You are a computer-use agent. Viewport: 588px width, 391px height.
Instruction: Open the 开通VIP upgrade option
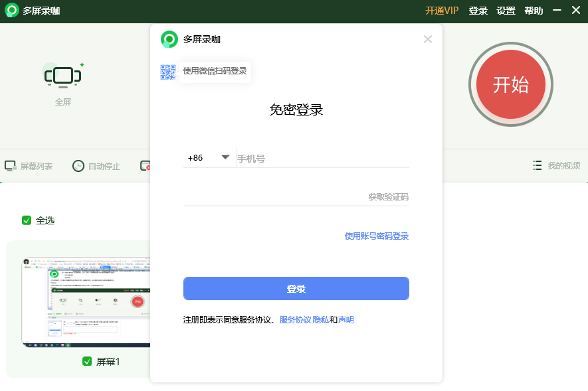point(442,11)
